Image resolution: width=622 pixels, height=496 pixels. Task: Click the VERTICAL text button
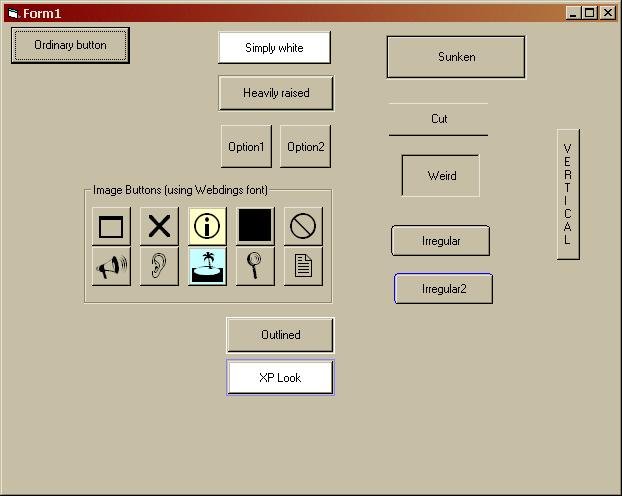coord(568,194)
